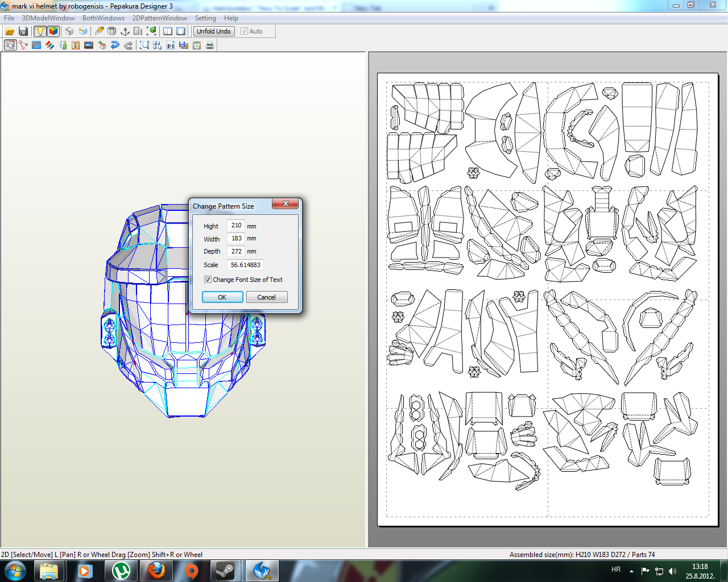Click the HR language indicator
This screenshot has width=728, height=582.
pos(616,570)
